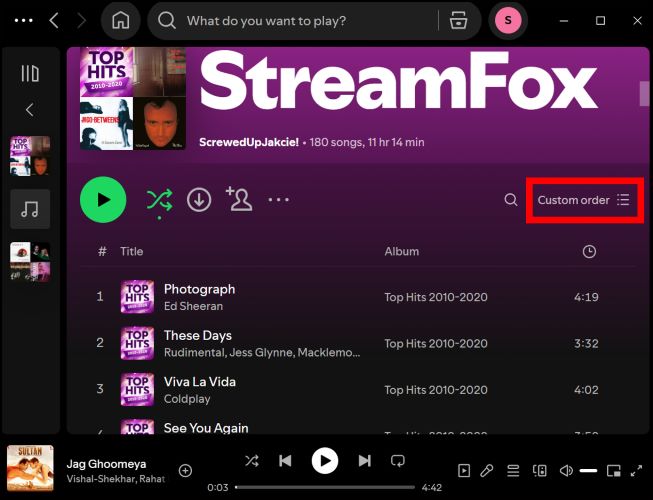653x500 pixels.
Task: Adjust the volume slider
Action: point(588,471)
